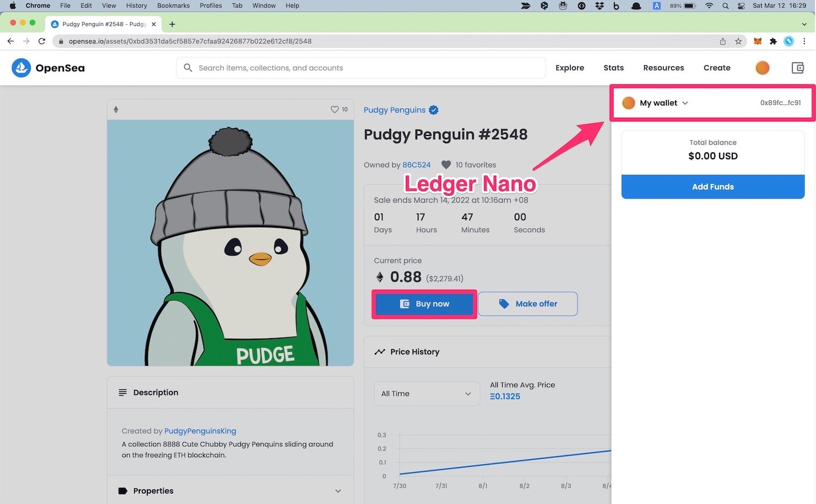Expand the My wallet dropdown
The image size is (816, 504).
coord(685,103)
